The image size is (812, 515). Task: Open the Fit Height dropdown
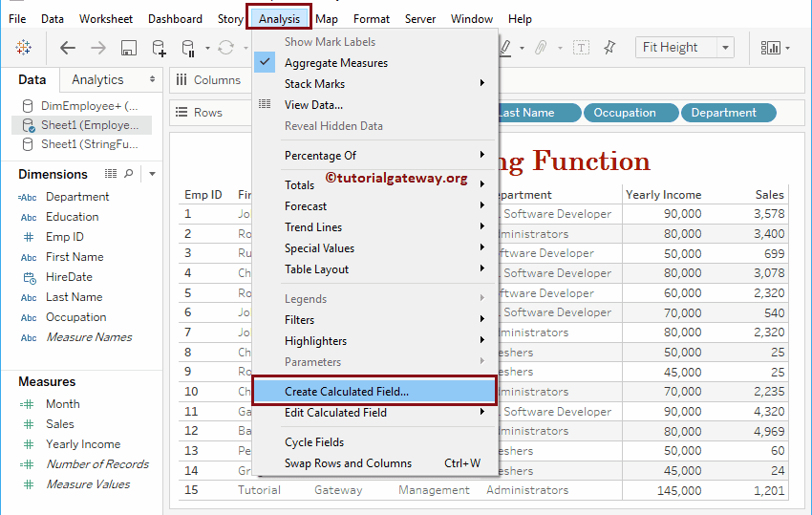pyautogui.click(x=725, y=48)
